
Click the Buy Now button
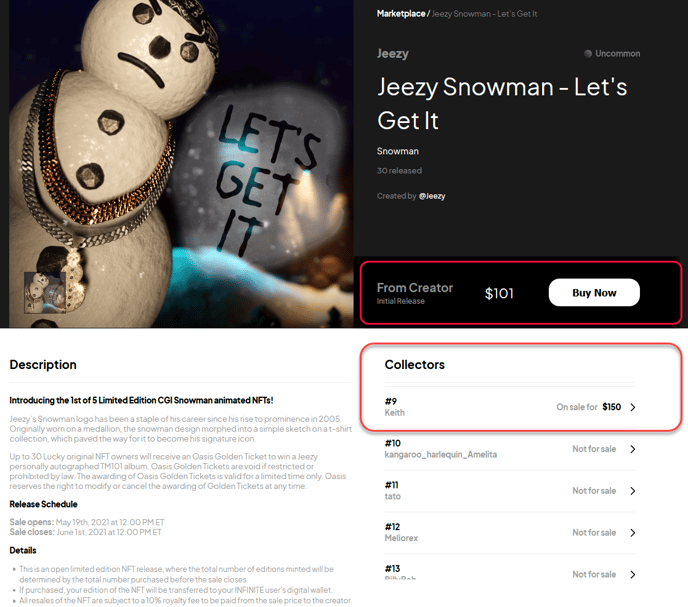pos(594,292)
